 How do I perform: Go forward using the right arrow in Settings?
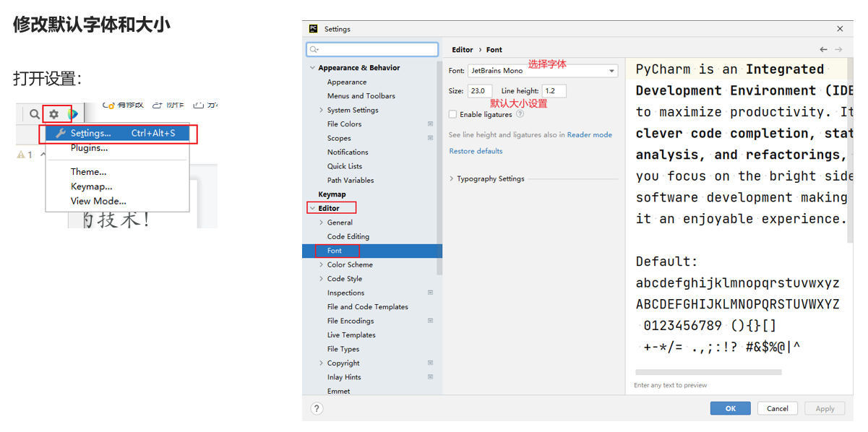(x=838, y=50)
